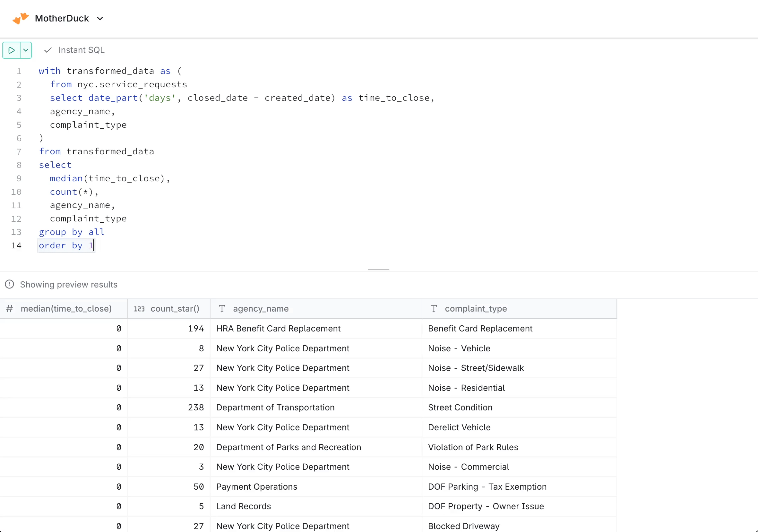Screen dimensions: 758x532
Task: Click the green Run query play button
Action: point(11,50)
